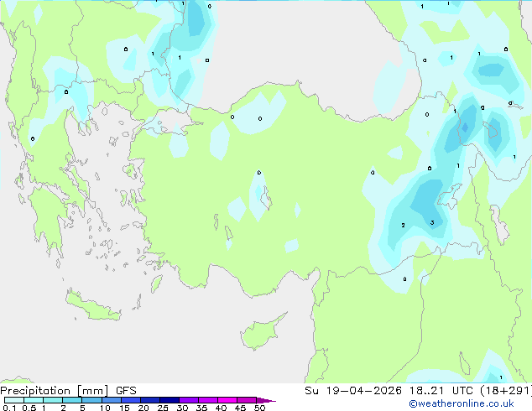Click the 2–5 mm legend color swatch
Viewport: 532px width, 411px height.
tap(72, 400)
